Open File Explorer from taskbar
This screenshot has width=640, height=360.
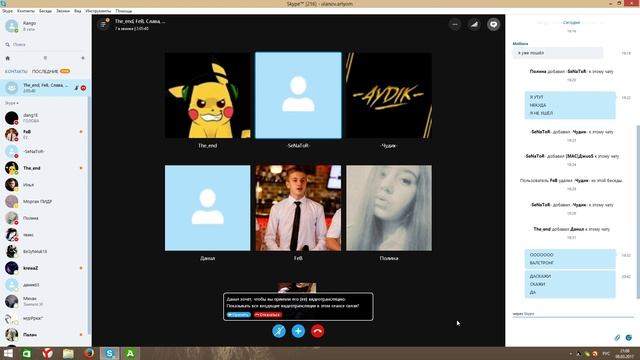point(68,353)
